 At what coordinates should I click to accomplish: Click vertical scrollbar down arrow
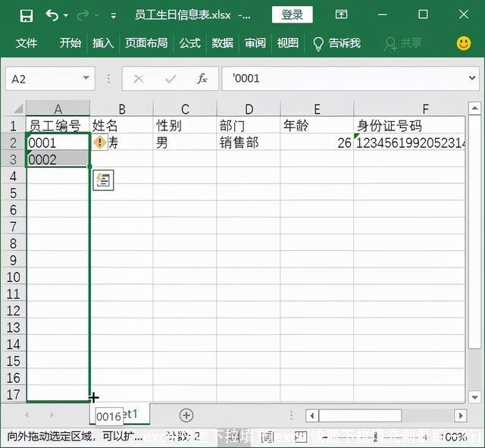(474, 396)
